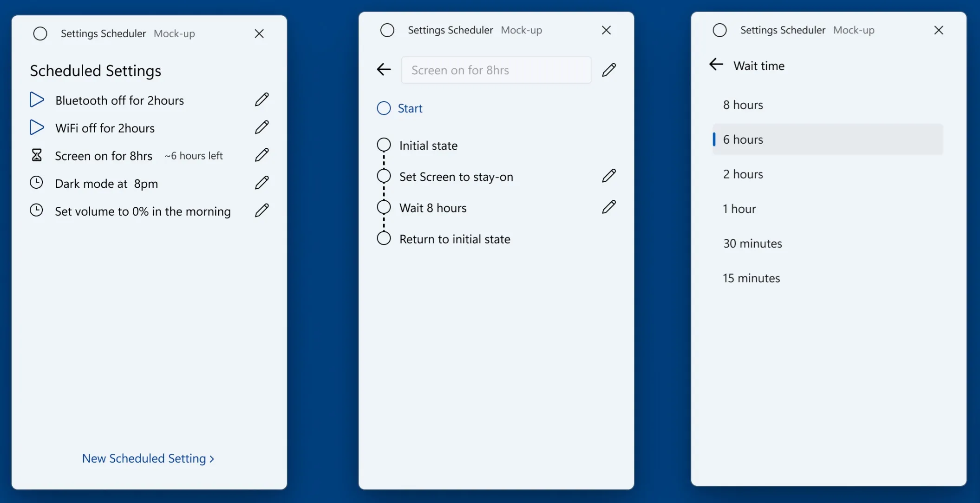Click edit icon next to Set Screen stay-on
The image size is (980, 503).
(608, 176)
